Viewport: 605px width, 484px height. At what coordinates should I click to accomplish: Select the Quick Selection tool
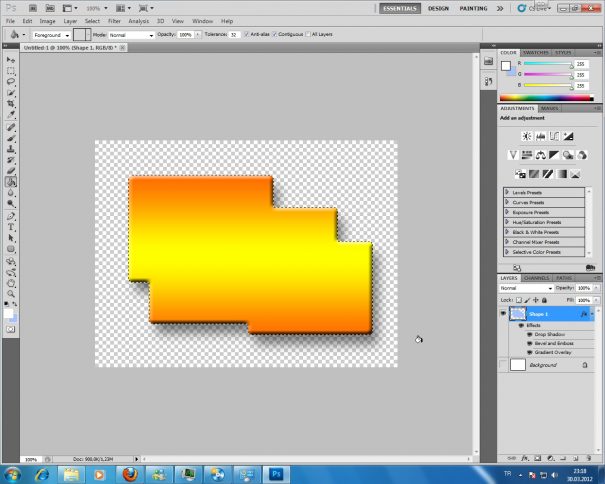pyautogui.click(x=11, y=93)
